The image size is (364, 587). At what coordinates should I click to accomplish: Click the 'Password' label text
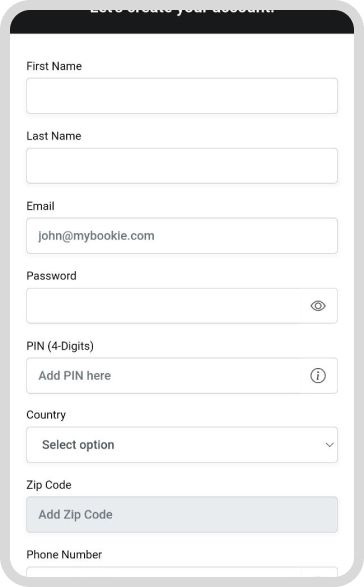51,276
